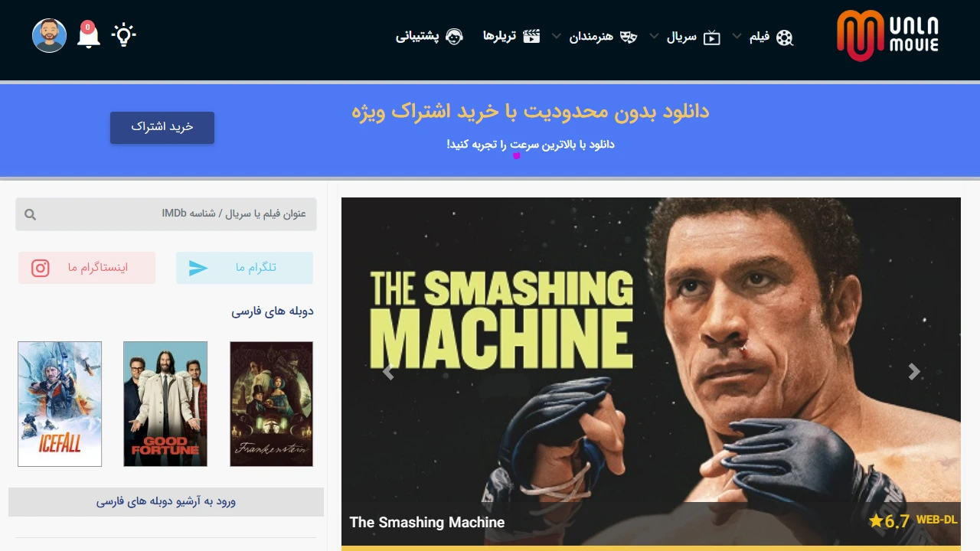Viewport: 980px width, 551px height.
Task: Click the support headset icon
Action: tap(455, 37)
